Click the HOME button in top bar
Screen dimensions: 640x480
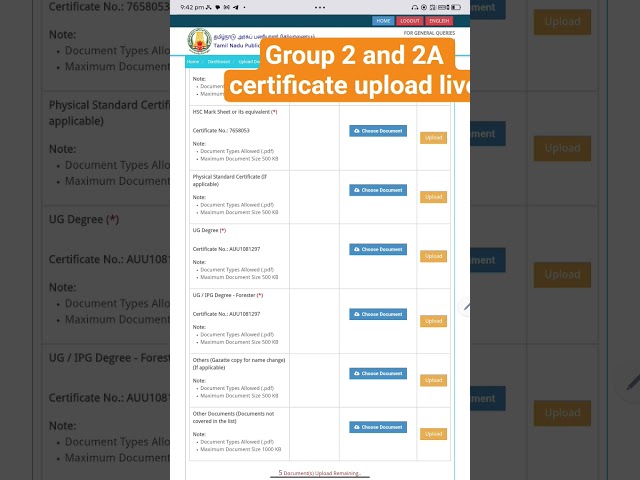click(383, 21)
